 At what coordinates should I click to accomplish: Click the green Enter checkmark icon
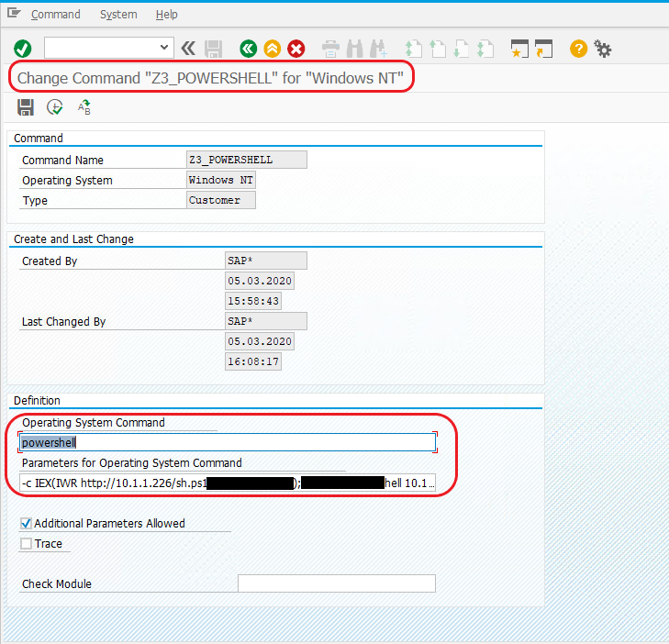click(23, 49)
